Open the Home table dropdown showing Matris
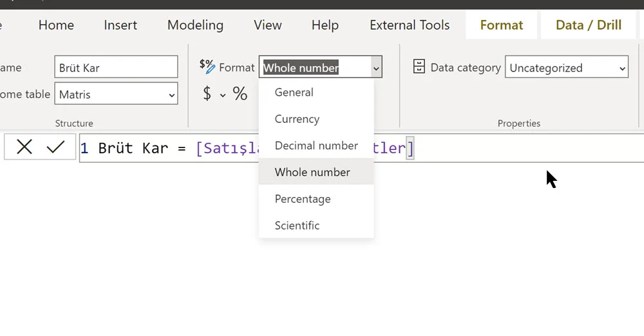Screen dimensions: 644x336 tap(116, 93)
